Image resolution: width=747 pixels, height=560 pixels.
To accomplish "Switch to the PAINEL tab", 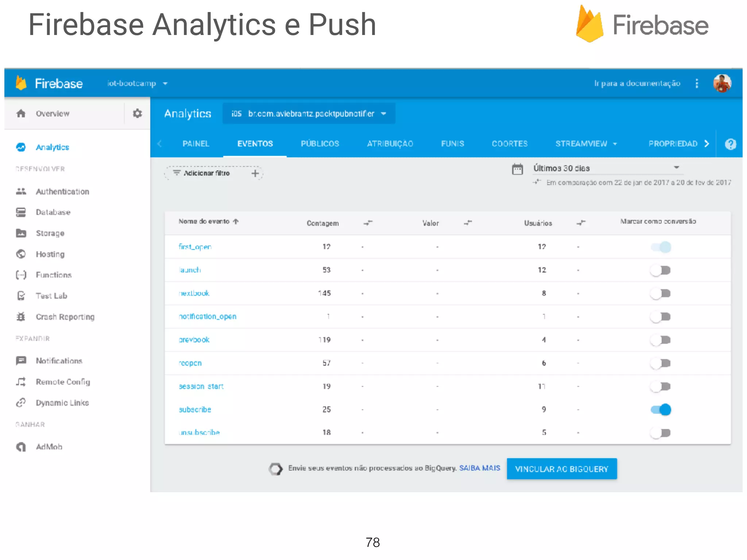I will (196, 144).
